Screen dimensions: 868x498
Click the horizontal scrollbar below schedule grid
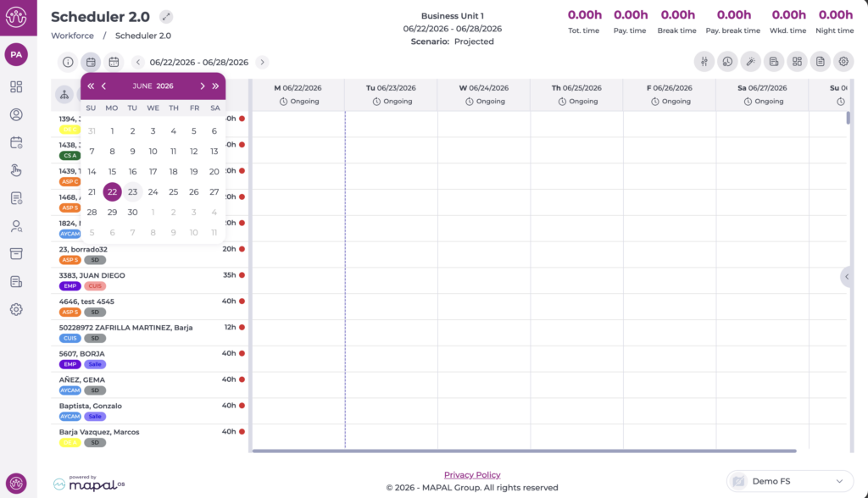point(524,451)
